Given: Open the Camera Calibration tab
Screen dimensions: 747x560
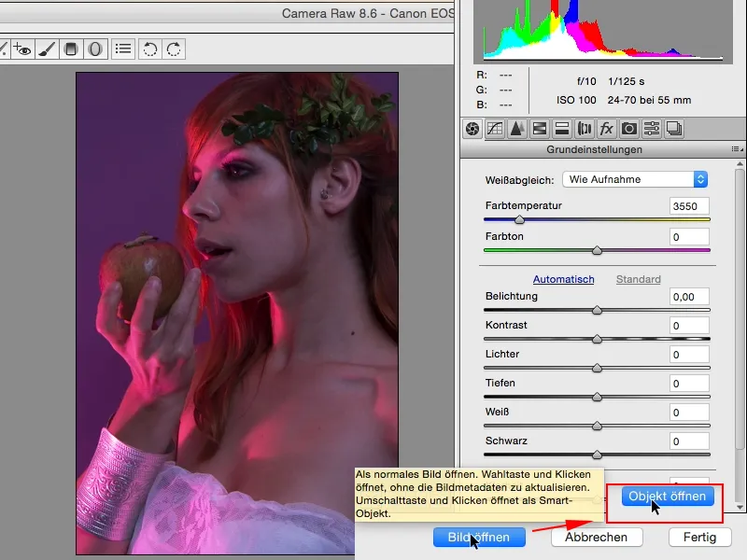Looking at the screenshot, I should pos(629,129).
